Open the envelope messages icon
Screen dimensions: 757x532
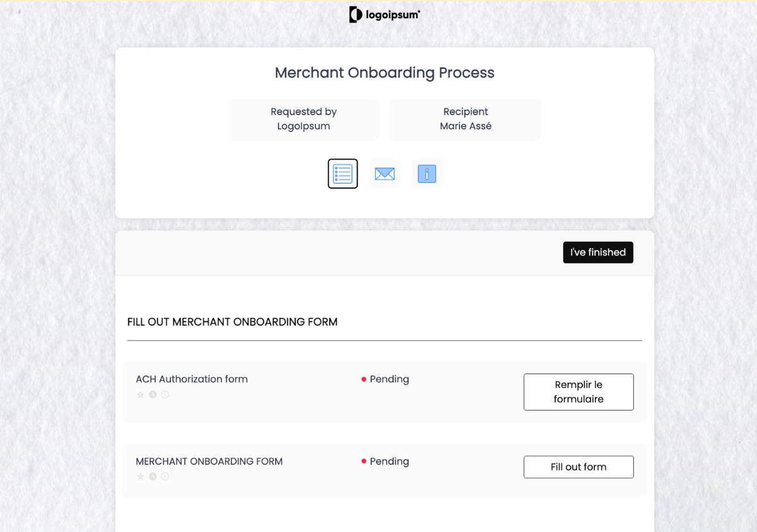click(385, 174)
